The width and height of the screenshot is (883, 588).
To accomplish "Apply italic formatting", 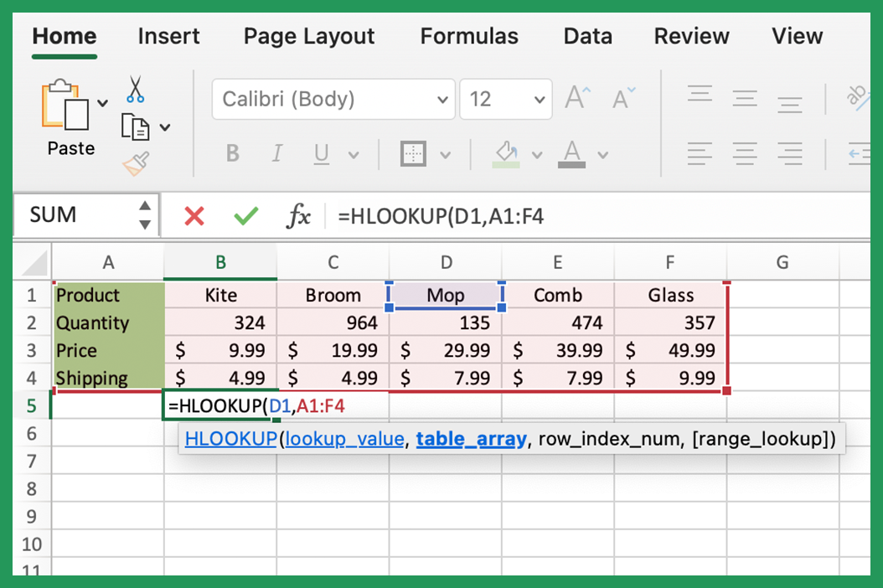I will coord(276,154).
